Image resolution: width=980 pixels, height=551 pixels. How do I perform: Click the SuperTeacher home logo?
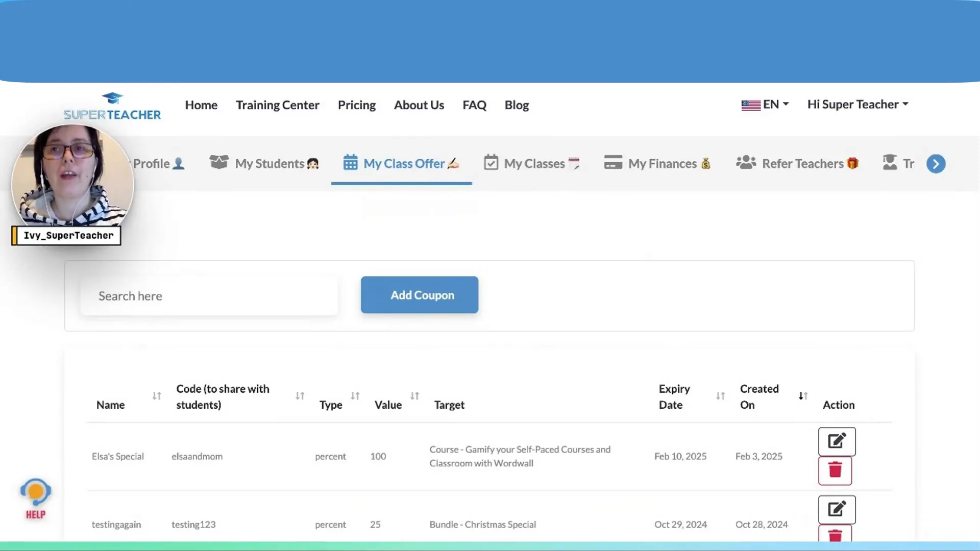tap(111, 105)
